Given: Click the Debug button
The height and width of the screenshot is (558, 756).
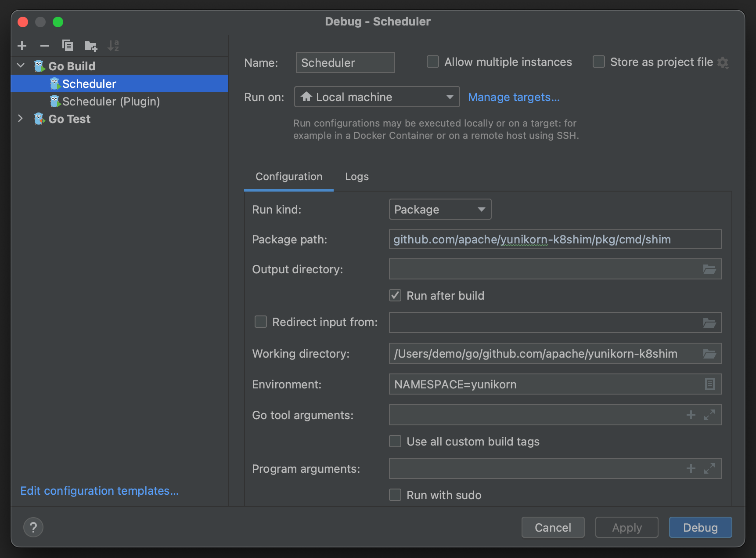Looking at the screenshot, I should (x=700, y=527).
